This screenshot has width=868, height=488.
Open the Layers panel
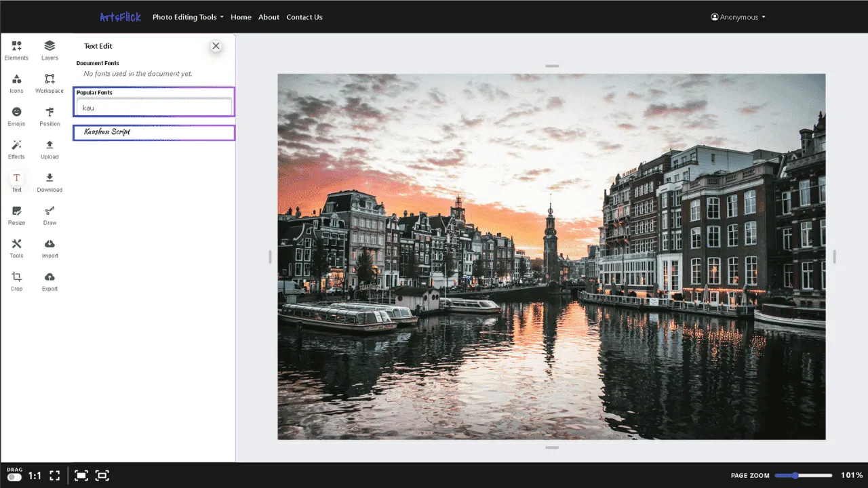50,50
